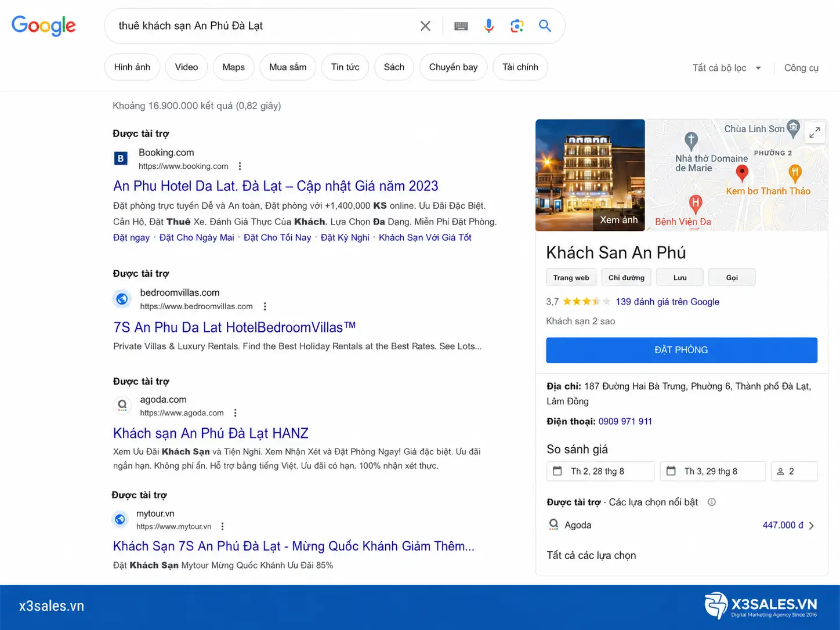The height and width of the screenshot is (630, 840).
Task: Click the Lưu save button
Action: pyautogui.click(x=680, y=278)
